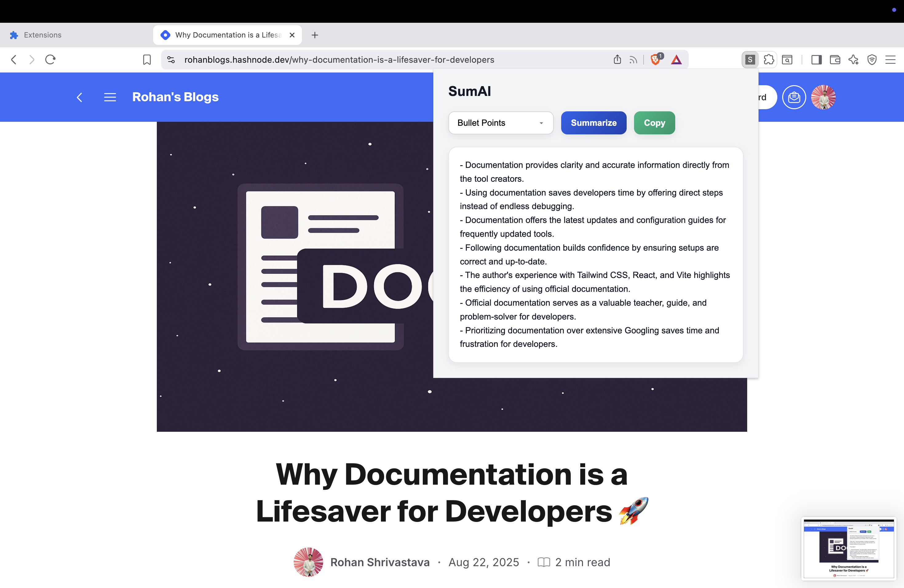
Task: Open the Extensions puzzle icon
Action: 769,60
